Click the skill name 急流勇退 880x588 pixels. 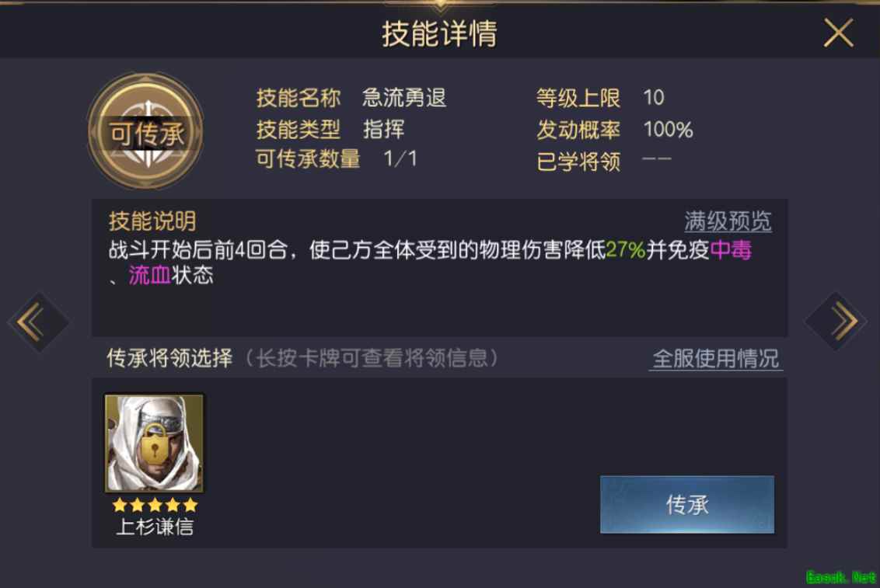[405, 98]
